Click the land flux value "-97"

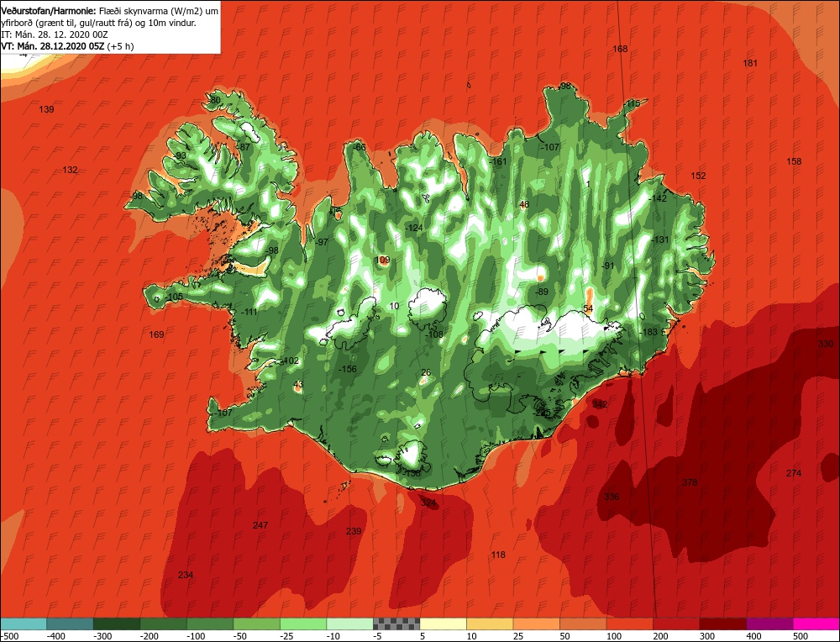(322, 242)
